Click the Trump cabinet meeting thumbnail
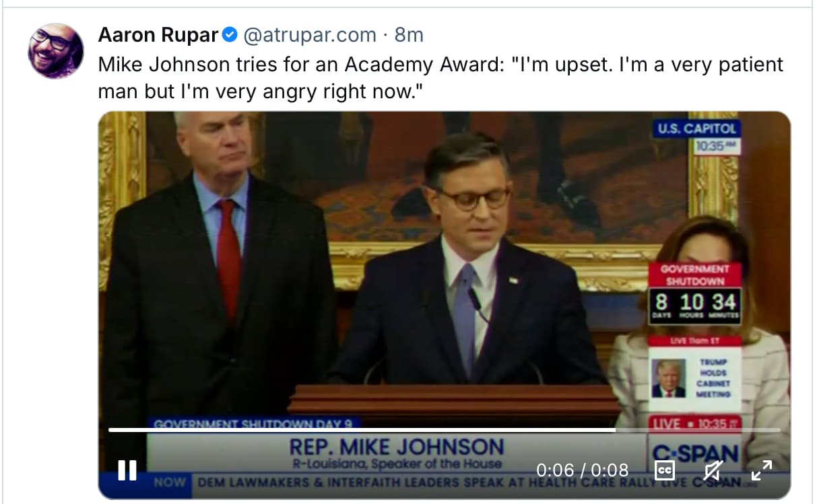817x504 pixels. click(669, 379)
